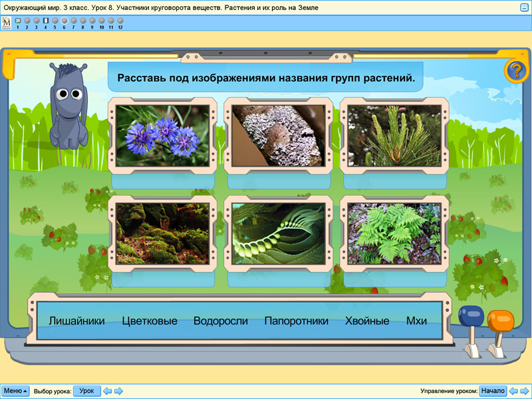The image size is (532, 399).
Task: Click the Урок button
Action: tap(86, 390)
